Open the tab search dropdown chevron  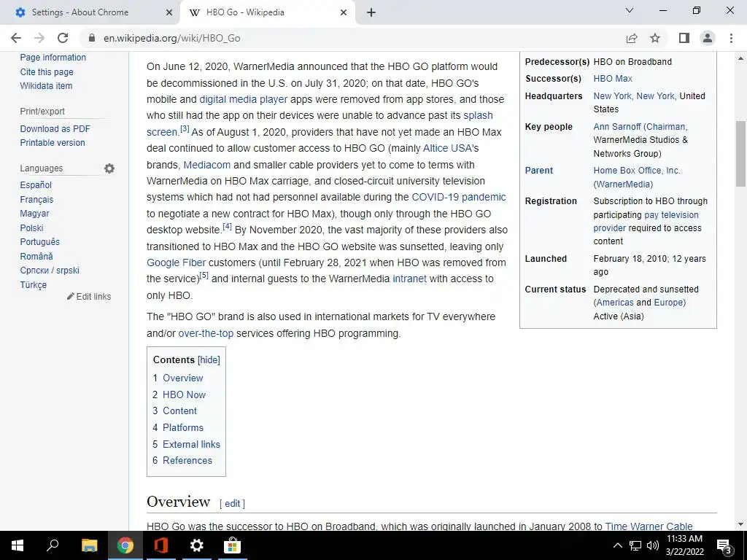pos(630,10)
